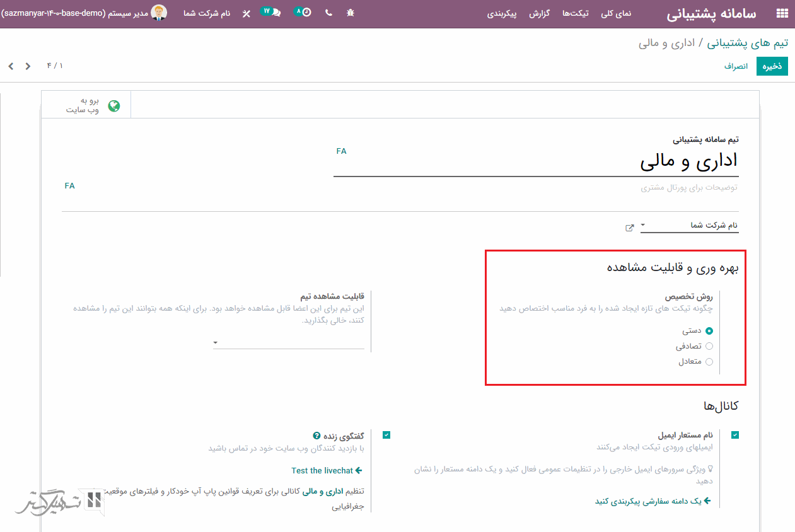Click the 'Test the livechat' link
795x532 pixels.
click(327, 470)
